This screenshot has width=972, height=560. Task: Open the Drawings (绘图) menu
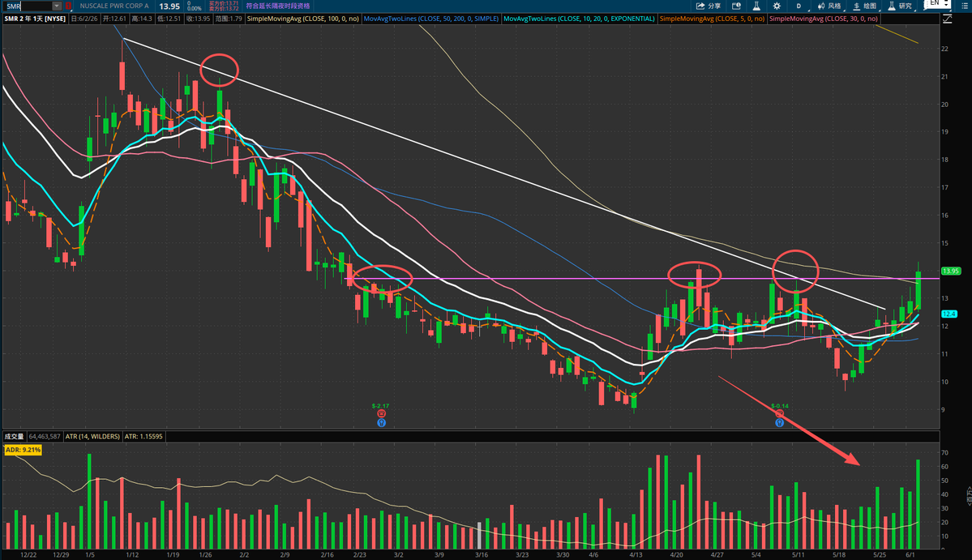tap(865, 6)
